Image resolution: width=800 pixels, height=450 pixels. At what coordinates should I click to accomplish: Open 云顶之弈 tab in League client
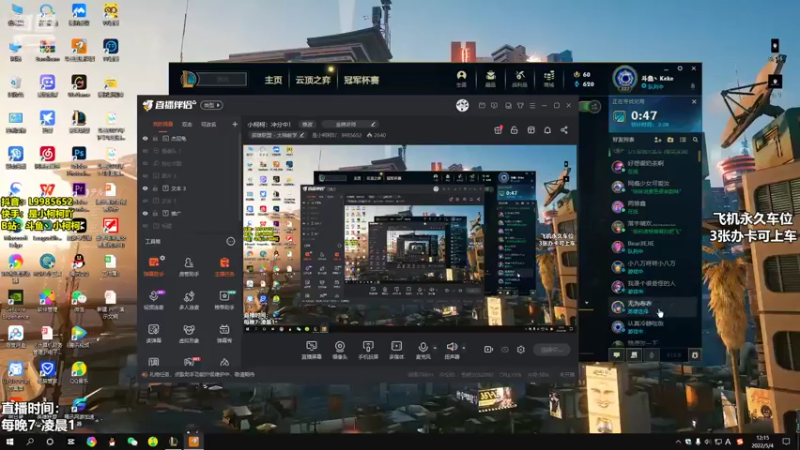[313, 80]
